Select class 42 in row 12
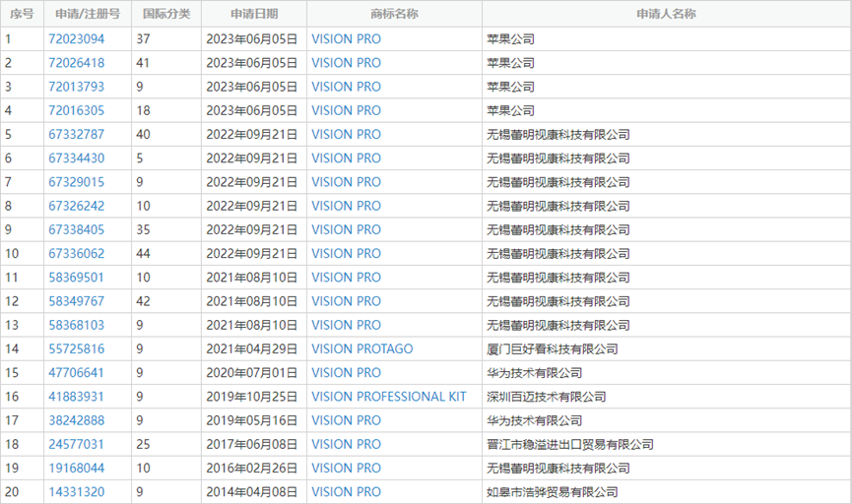The image size is (852, 504). click(x=143, y=301)
